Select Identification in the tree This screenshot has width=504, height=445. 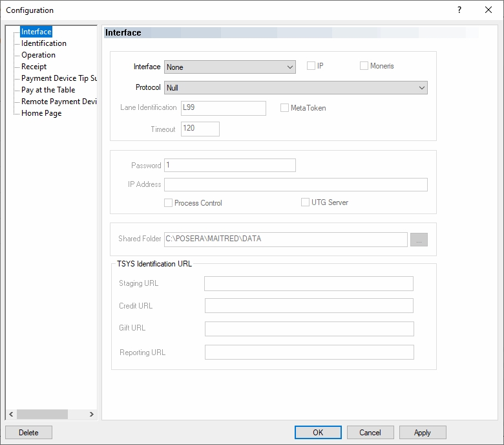pos(43,43)
